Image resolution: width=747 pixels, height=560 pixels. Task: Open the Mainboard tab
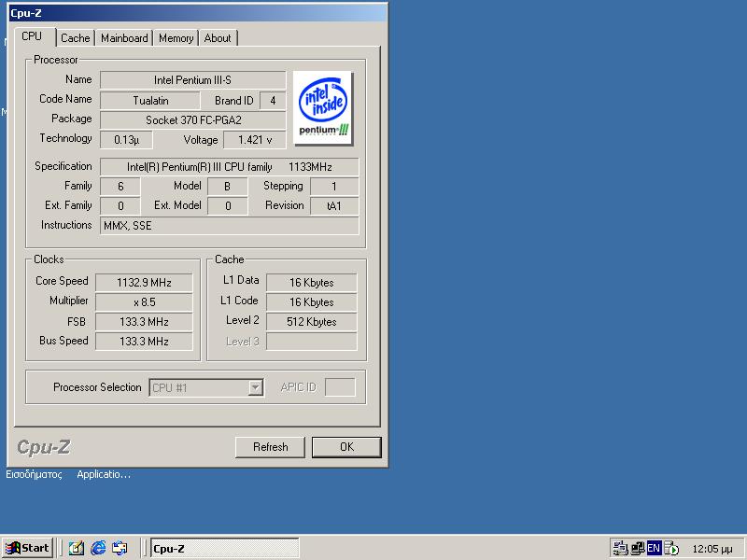(x=124, y=38)
